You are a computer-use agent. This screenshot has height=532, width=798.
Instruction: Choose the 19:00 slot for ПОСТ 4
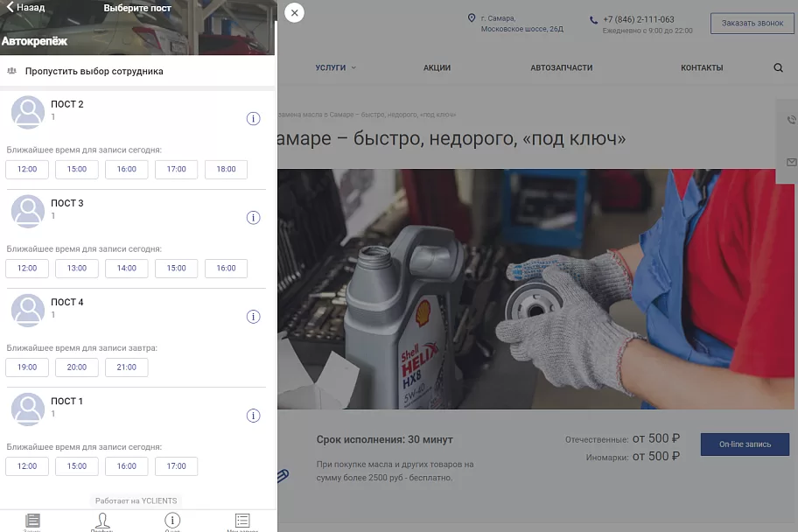coord(27,367)
